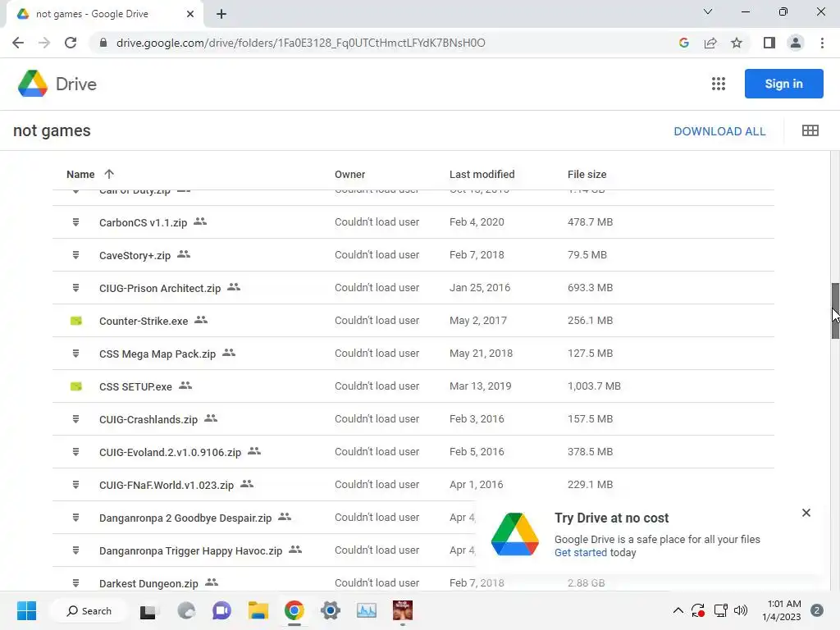Bookmark this page with star icon
This screenshot has height=630, width=840.
coord(737,43)
